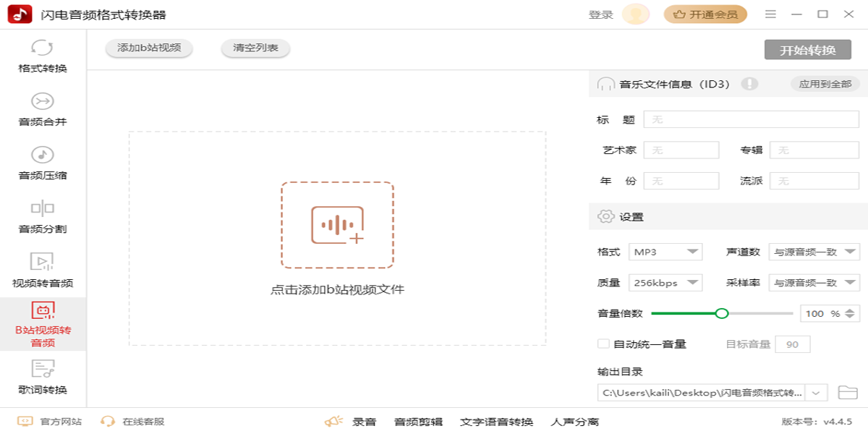Image resolution: width=868 pixels, height=434 pixels.
Task: Browse output folder with folder icon
Action: [x=847, y=393]
